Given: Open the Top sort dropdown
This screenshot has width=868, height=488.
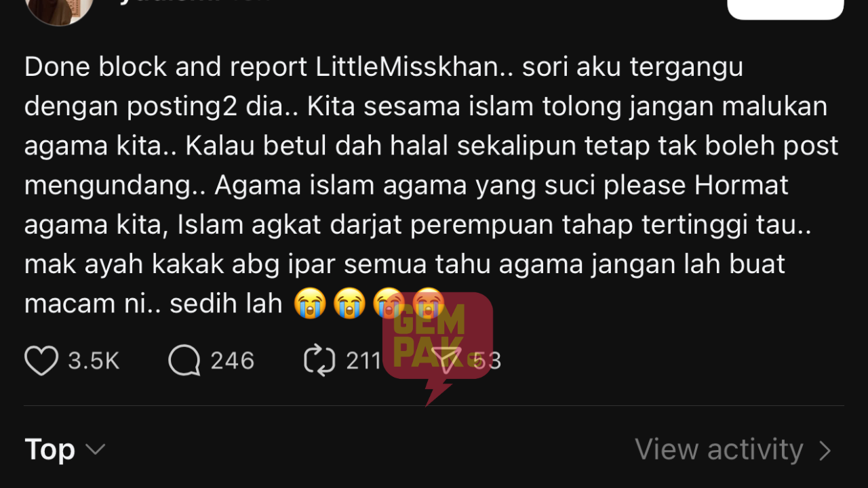Looking at the screenshot, I should [x=65, y=450].
